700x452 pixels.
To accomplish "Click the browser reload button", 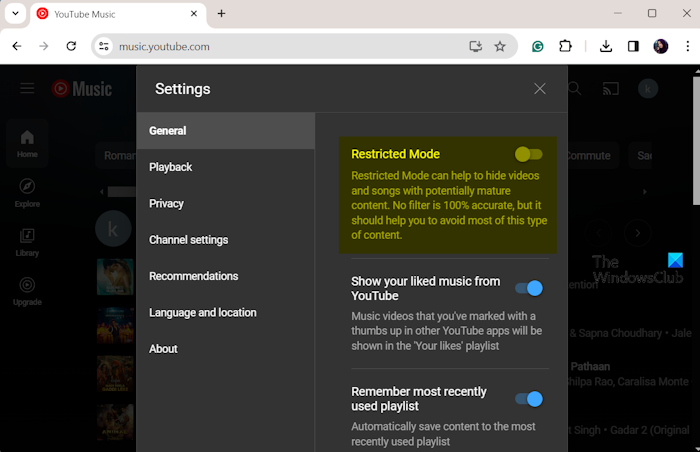I will click(x=71, y=46).
